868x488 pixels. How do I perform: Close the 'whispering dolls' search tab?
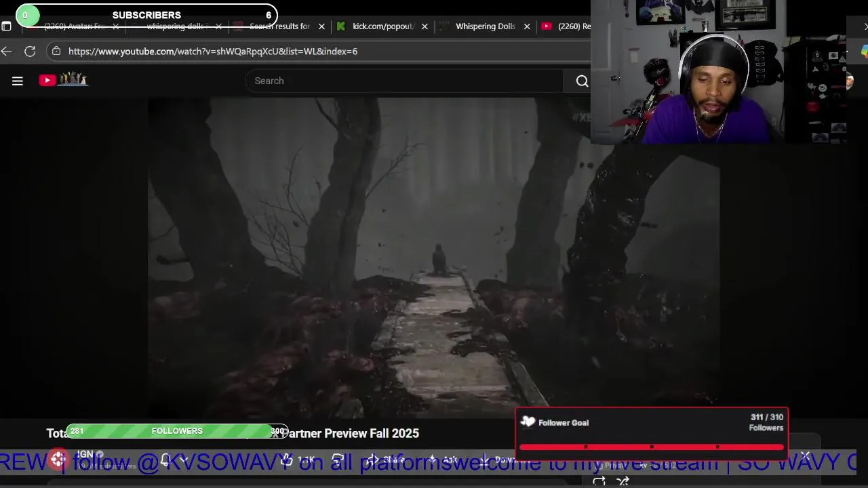(218, 26)
